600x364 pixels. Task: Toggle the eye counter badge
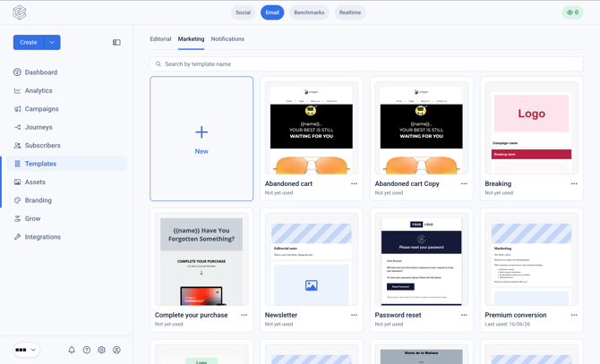572,13
